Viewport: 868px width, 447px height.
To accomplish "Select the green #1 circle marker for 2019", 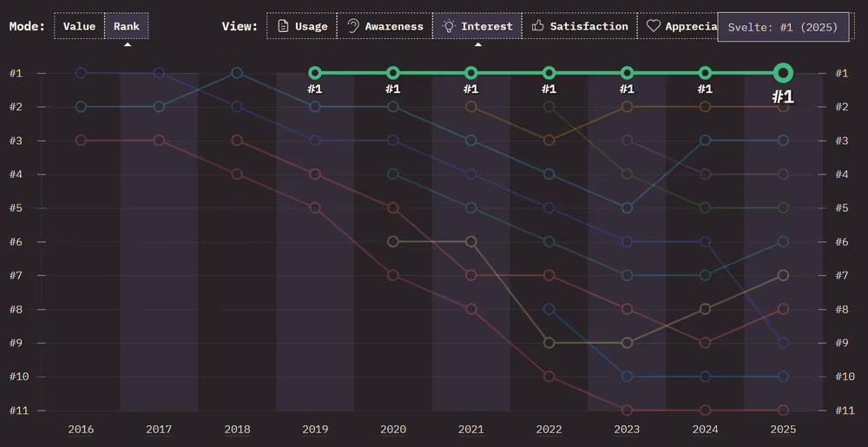I will tap(315, 73).
